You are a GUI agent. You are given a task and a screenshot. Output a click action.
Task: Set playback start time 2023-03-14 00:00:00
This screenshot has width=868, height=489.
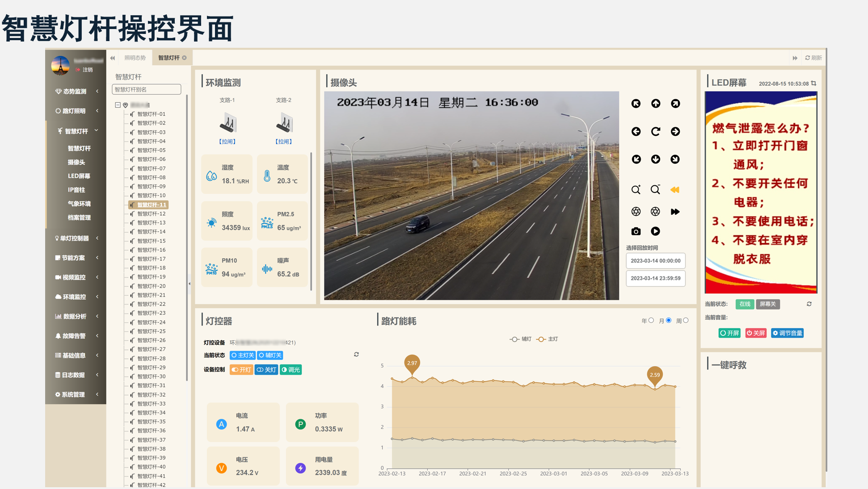[656, 261]
